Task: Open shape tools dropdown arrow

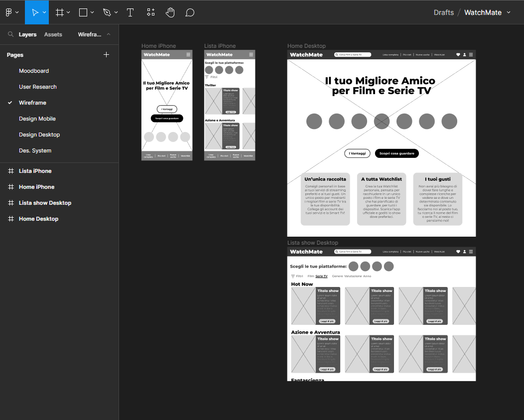Action: (x=92, y=12)
